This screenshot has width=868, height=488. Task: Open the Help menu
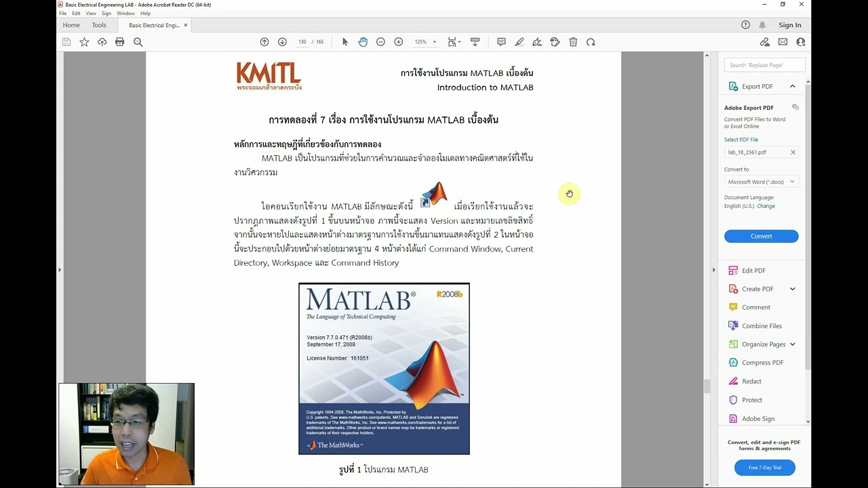click(x=145, y=14)
